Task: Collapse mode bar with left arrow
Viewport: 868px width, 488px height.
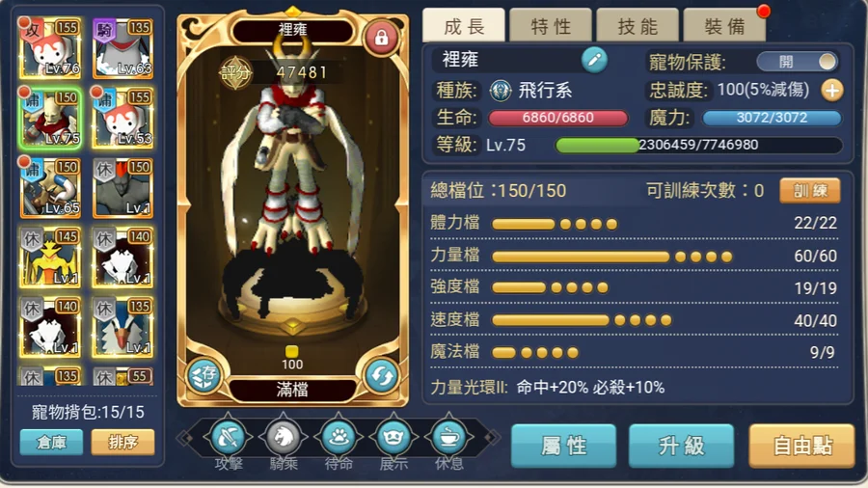Action: (x=185, y=438)
